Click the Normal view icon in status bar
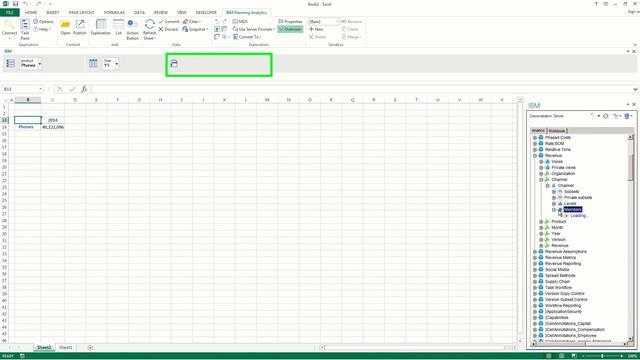The width and height of the screenshot is (640, 360). pyautogui.click(x=549, y=356)
